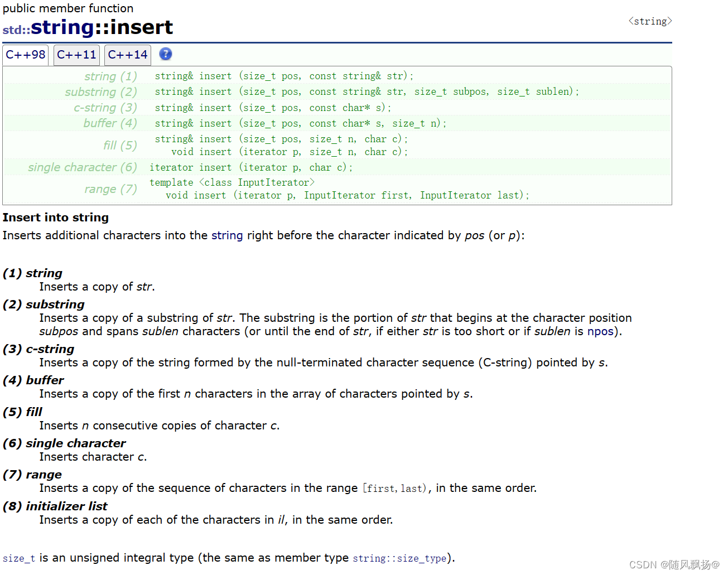Open the string::size_type link
This screenshot has width=728, height=575.
399,558
